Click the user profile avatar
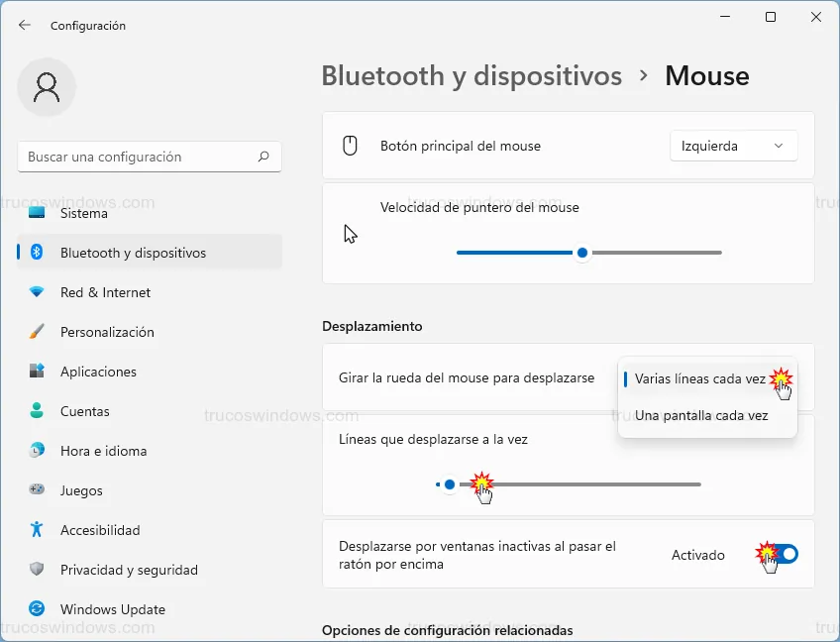 47,87
